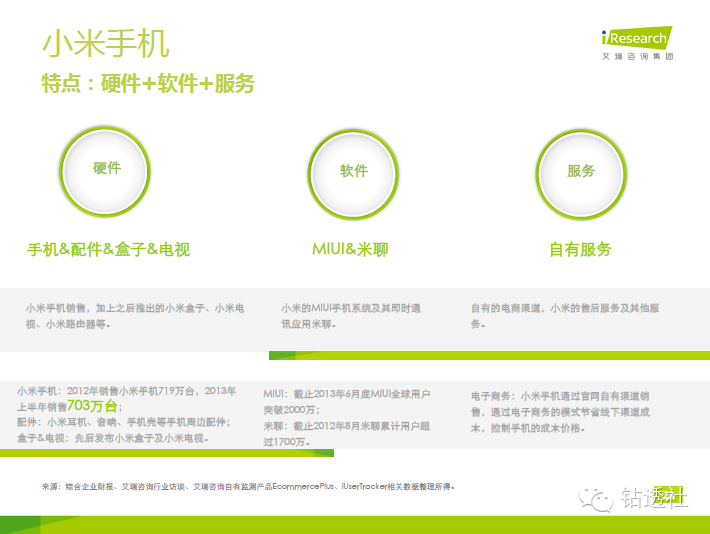Click line MIUI：截止2013年6月底MIUI全球用户
The image size is (710, 534).
347,402
